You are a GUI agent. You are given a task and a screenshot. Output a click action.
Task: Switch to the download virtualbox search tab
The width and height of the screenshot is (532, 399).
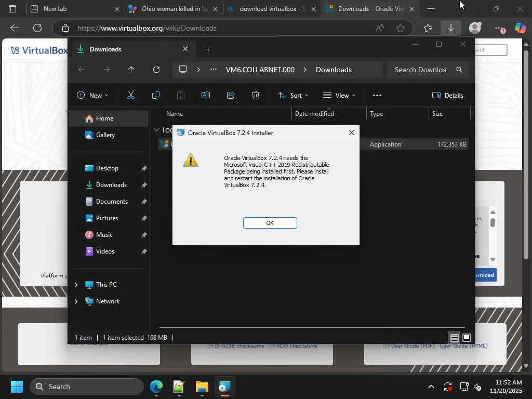coord(272,9)
